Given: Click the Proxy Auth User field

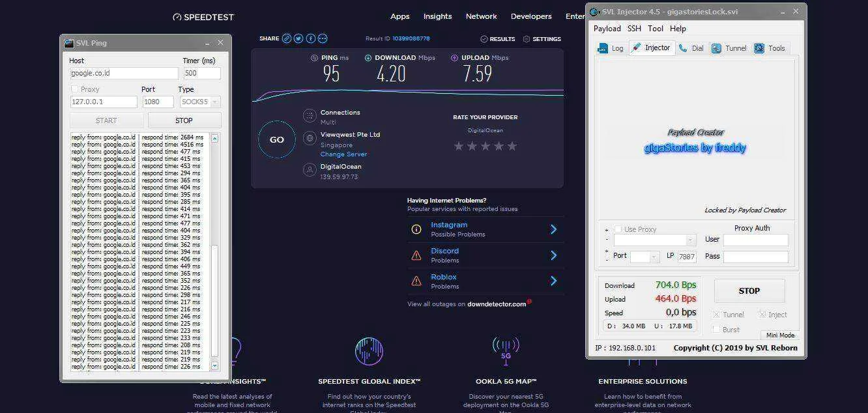Looking at the screenshot, I should click(756, 240).
